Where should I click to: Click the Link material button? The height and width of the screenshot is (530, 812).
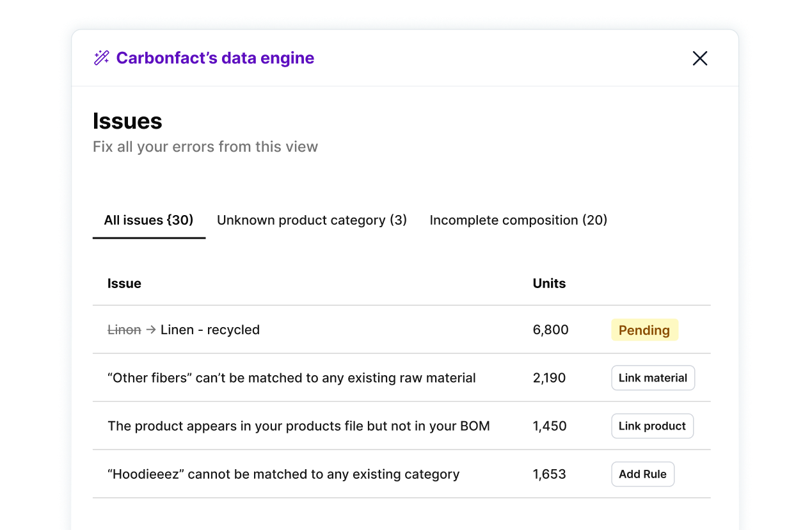(653, 378)
